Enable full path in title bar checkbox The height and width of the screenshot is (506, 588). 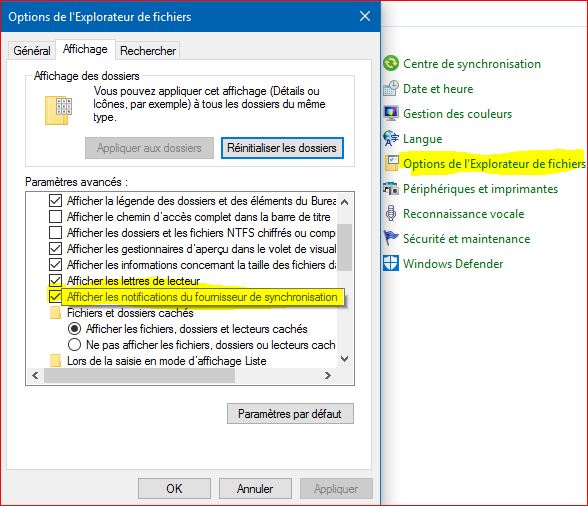[x=56, y=217]
